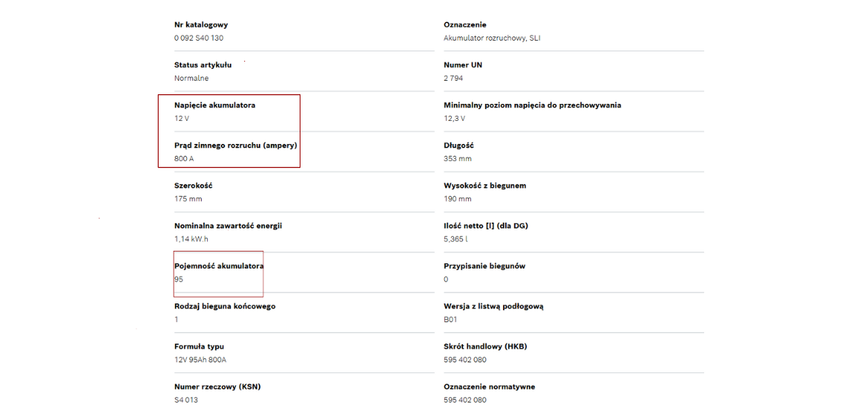868x417 pixels.
Task: Click the "Pojemność akumulatora" heading
Action: [x=219, y=266]
